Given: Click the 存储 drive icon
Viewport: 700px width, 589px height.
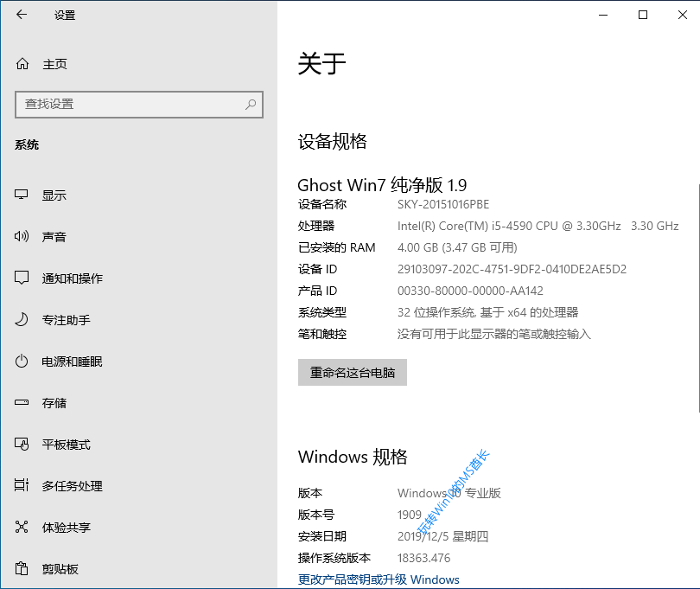Looking at the screenshot, I should coord(22,403).
